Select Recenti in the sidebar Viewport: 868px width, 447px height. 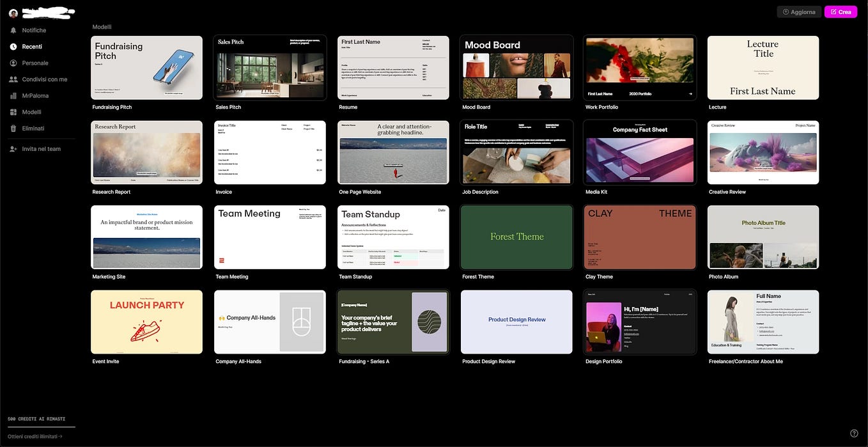click(32, 47)
